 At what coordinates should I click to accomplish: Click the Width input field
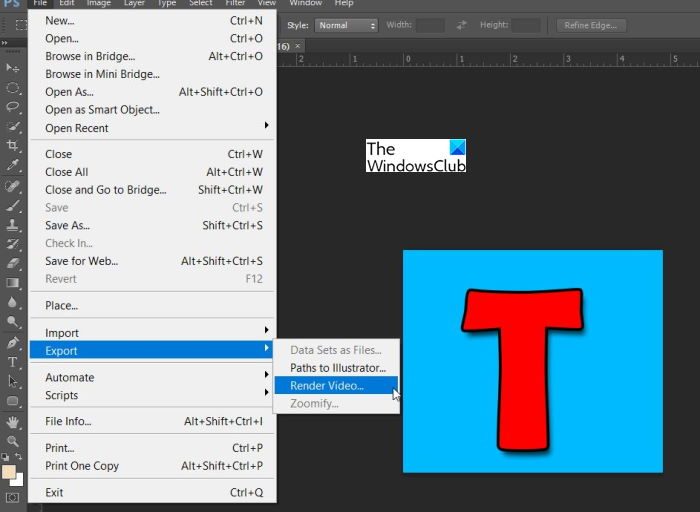[430, 25]
